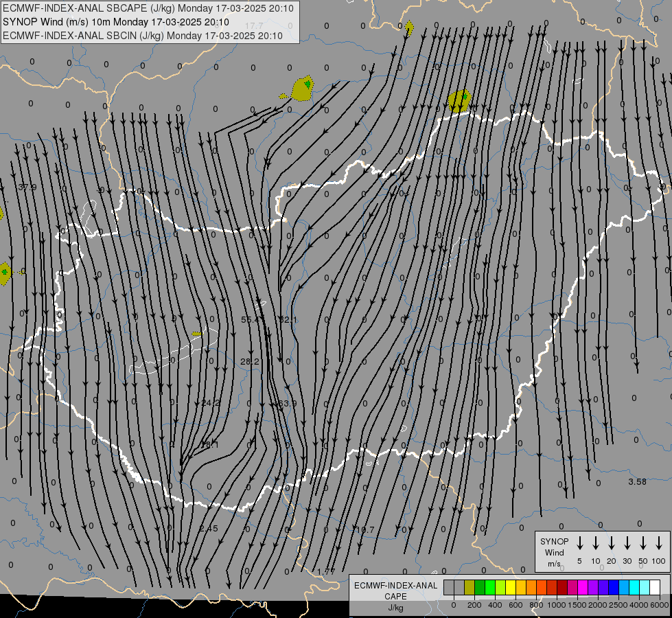Click the 63.9 value on the map
The width and height of the screenshot is (672, 618).
287,404
